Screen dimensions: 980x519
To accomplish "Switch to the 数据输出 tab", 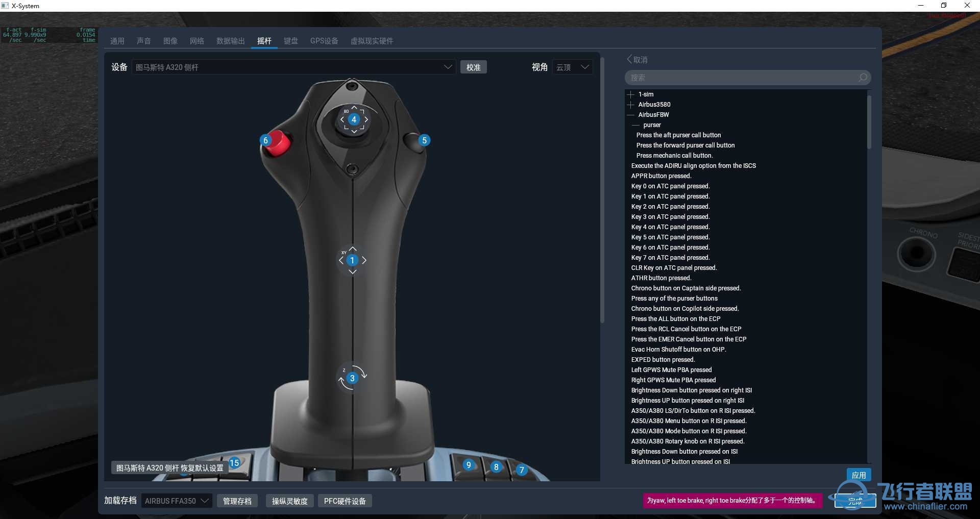I will pos(231,41).
